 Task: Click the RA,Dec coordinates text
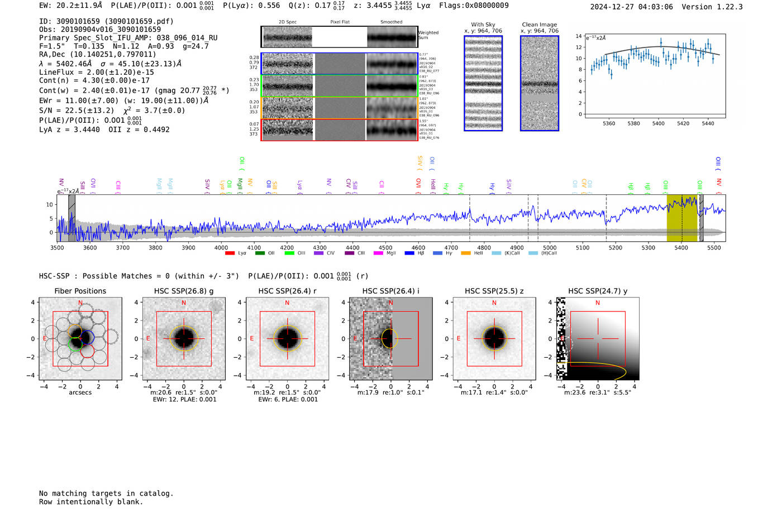tap(98, 55)
